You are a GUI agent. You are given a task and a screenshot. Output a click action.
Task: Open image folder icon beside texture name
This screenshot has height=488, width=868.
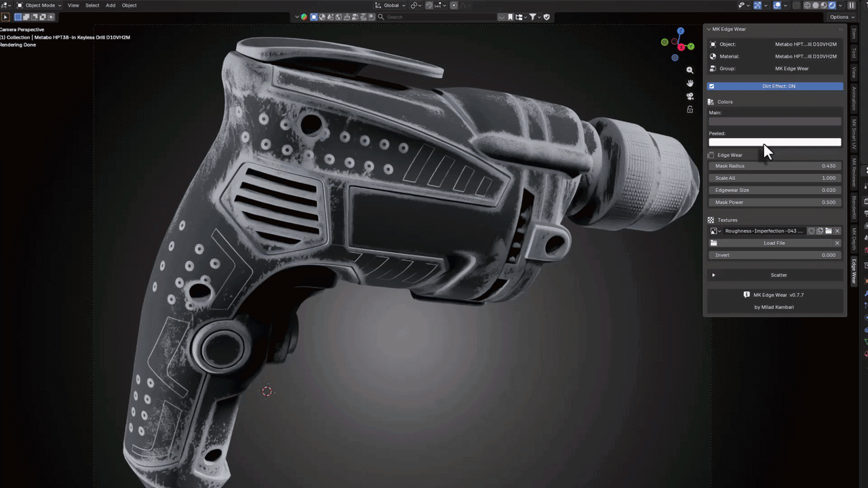point(829,231)
